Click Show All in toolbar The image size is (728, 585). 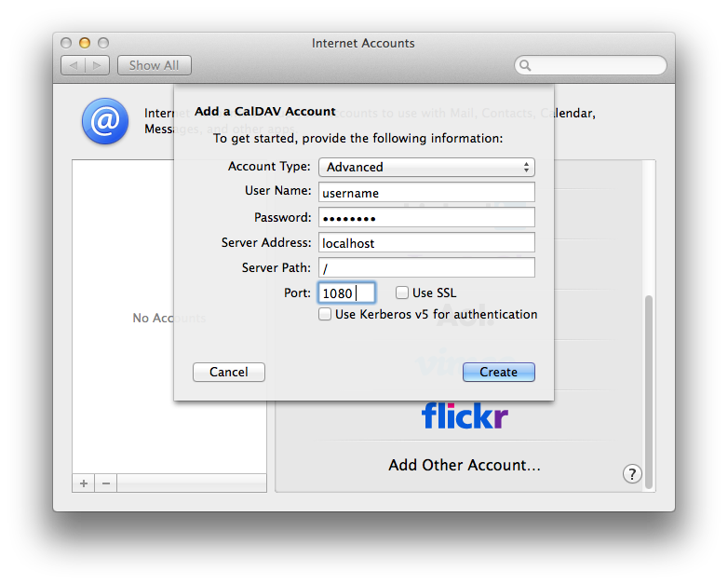pos(154,65)
